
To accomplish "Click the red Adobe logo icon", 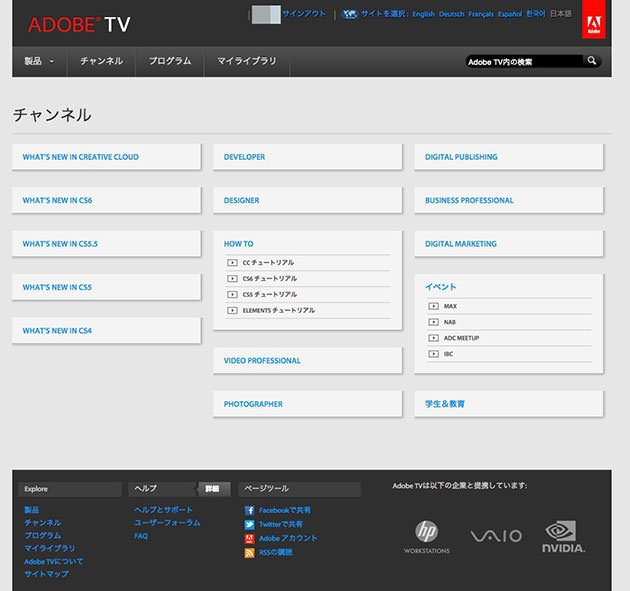I will [x=594, y=20].
